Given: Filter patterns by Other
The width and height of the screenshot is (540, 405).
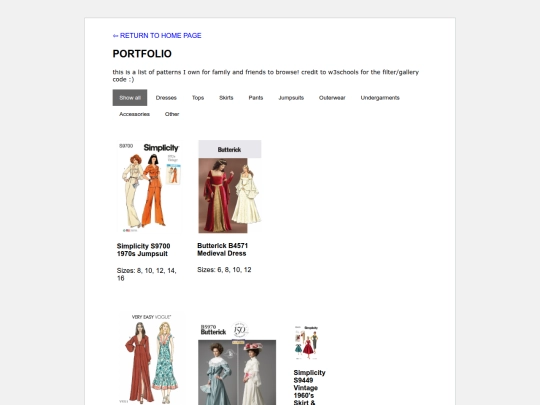Looking at the screenshot, I should pos(172,114).
